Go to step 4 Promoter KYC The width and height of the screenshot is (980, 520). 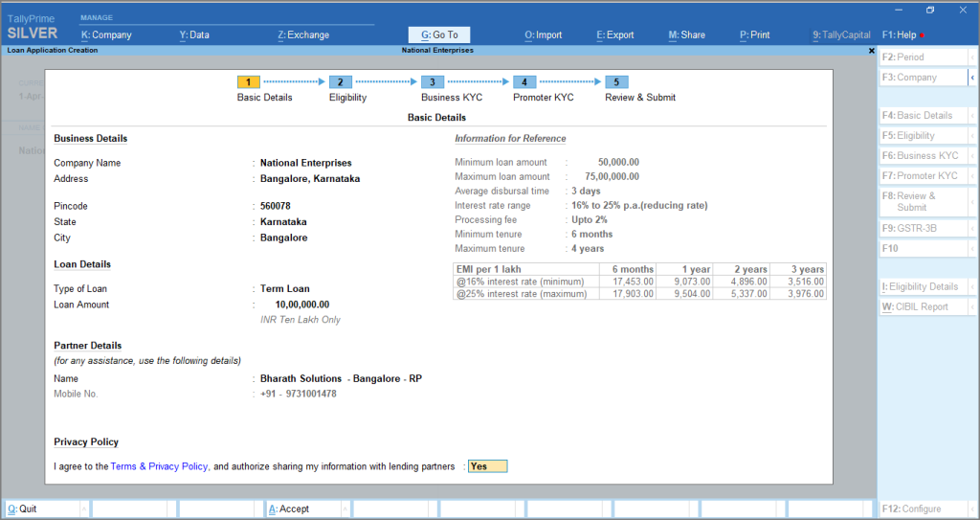[523, 82]
